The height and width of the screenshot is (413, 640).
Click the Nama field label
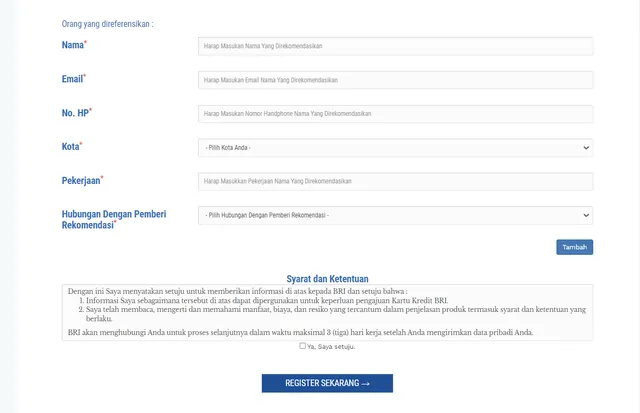pyautogui.click(x=72, y=46)
